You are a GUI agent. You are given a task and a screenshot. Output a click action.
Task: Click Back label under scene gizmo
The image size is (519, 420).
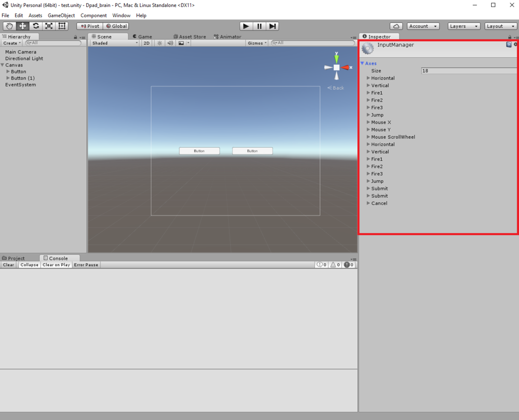(x=336, y=88)
